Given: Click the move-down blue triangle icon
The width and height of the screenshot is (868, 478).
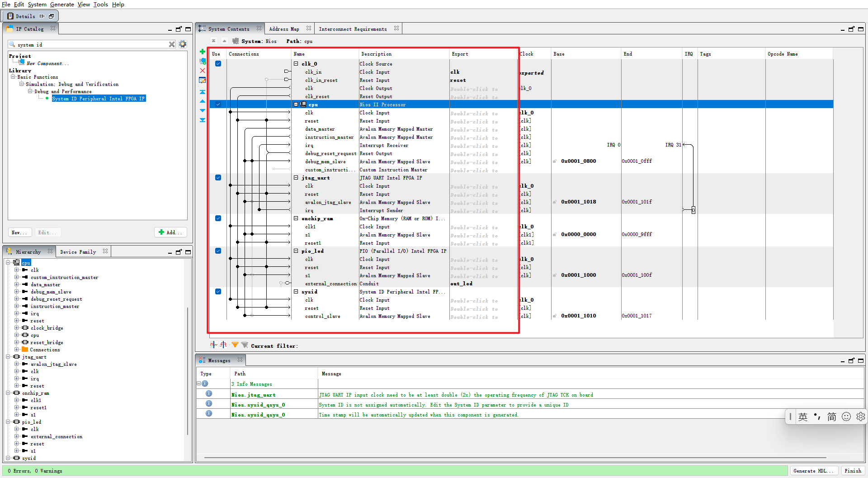Looking at the screenshot, I should pyautogui.click(x=203, y=111).
